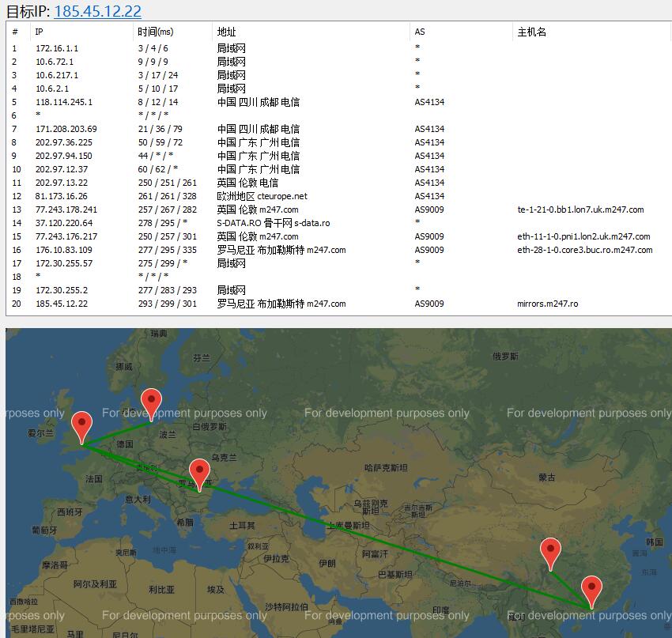Click address S-DATA.RO 骨干网 s-data.ro
This screenshot has width=672, height=638.
coord(274,223)
